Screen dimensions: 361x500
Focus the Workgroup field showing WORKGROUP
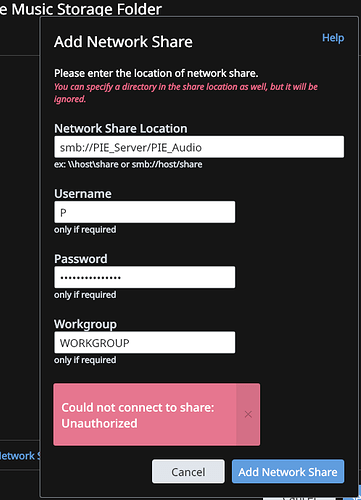pyautogui.click(x=145, y=342)
